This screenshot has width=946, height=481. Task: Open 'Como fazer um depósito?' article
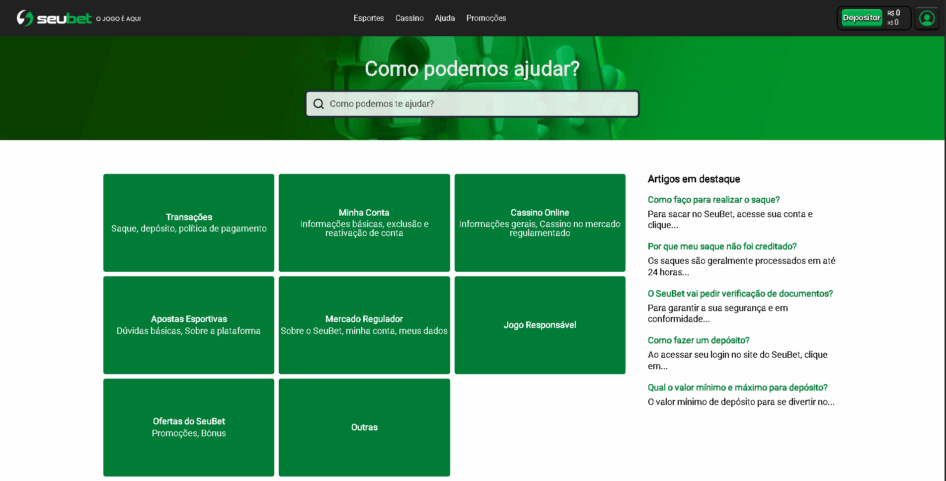tap(699, 340)
